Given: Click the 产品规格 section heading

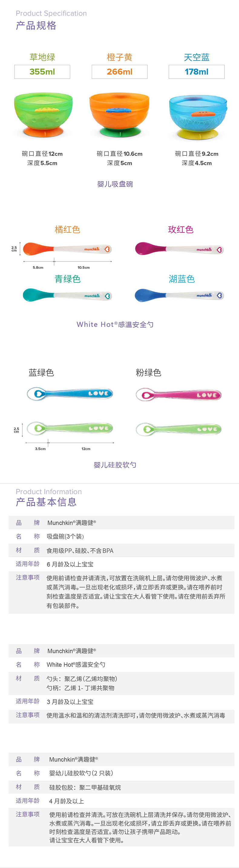Looking at the screenshot, I should click(36, 26).
